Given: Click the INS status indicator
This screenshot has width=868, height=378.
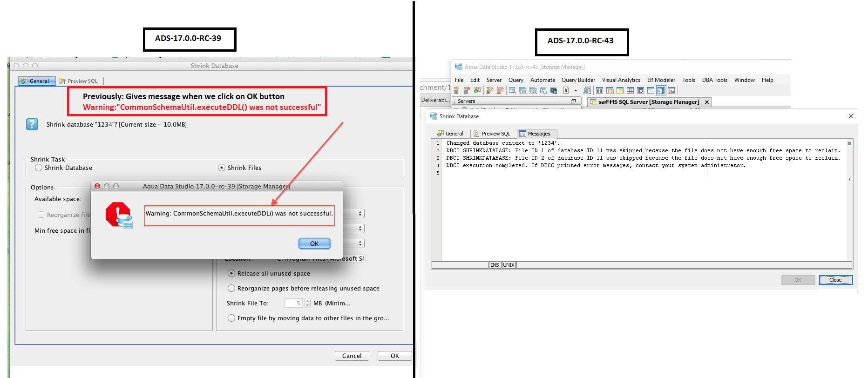Looking at the screenshot, I should (495, 265).
